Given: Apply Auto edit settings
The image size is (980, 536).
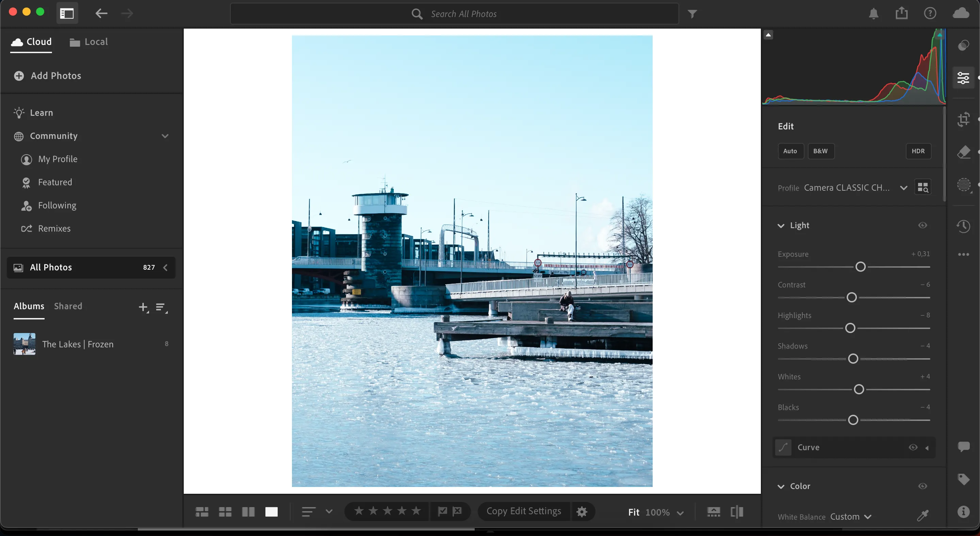Looking at the screenshot, I should point(790,151).
